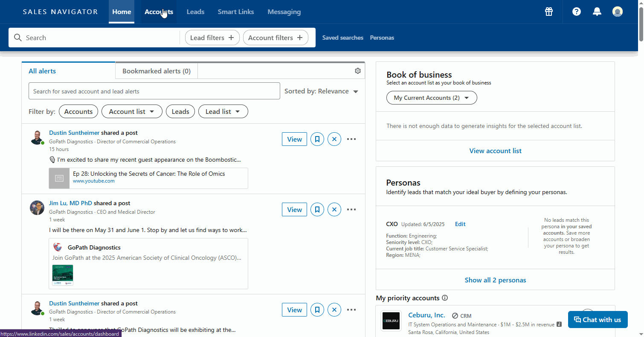This screenshot has height=337, width=644.
Task: Toggle the Accounts filter chip
Action: [x=78, y=111]
